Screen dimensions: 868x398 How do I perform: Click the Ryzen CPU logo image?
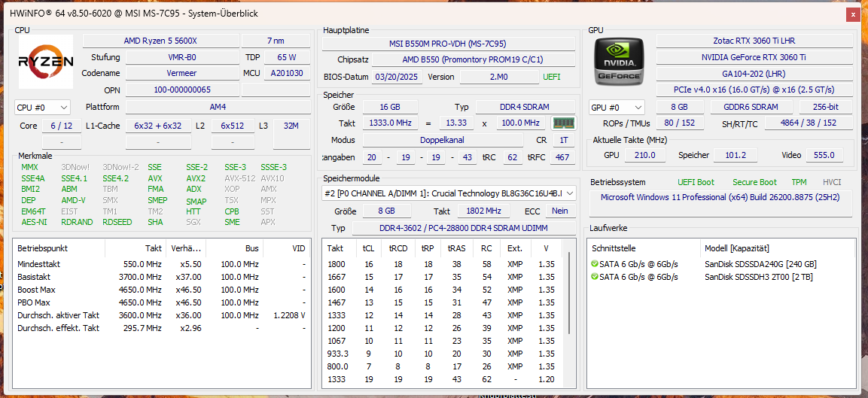[x=46, y=62]
